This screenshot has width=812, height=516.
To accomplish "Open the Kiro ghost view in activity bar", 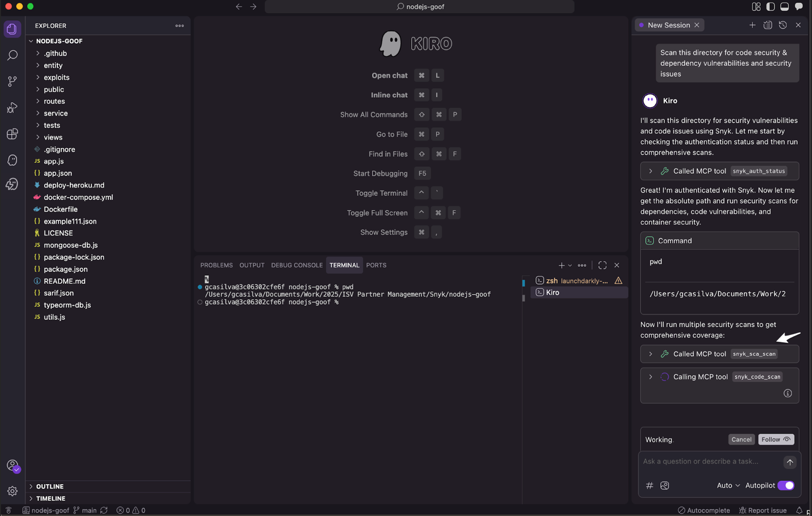I will [12, 160].
